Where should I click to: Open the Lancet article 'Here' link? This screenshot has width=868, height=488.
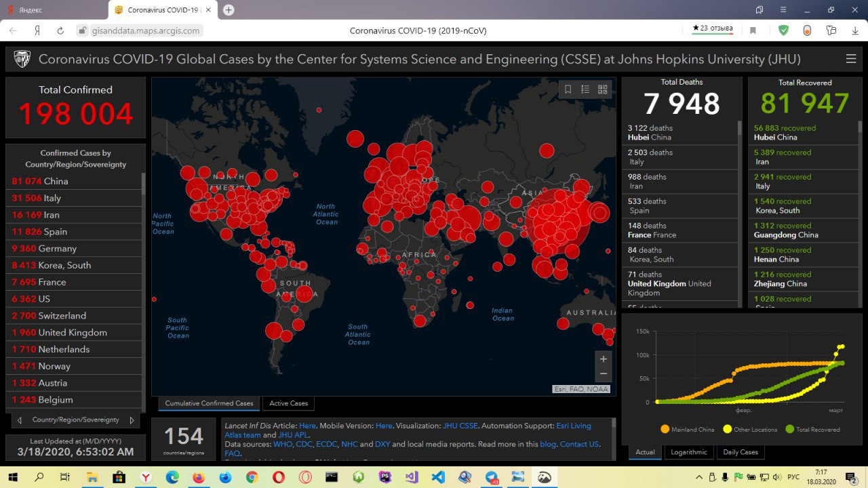click(x=307, y=426)
